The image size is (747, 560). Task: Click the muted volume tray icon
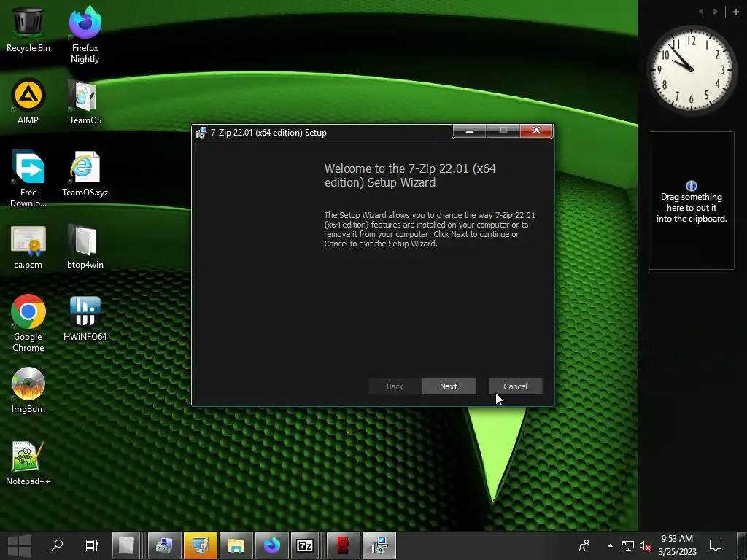pos(645,545)
